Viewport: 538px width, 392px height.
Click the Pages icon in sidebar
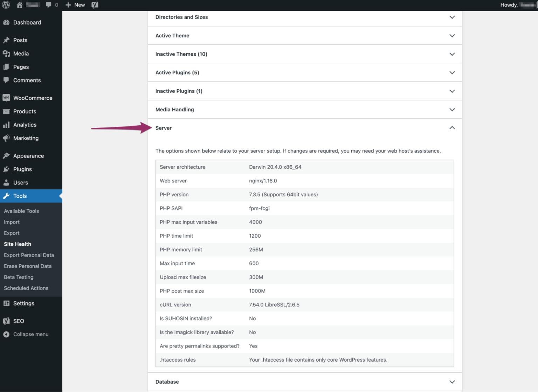(6, 67)
